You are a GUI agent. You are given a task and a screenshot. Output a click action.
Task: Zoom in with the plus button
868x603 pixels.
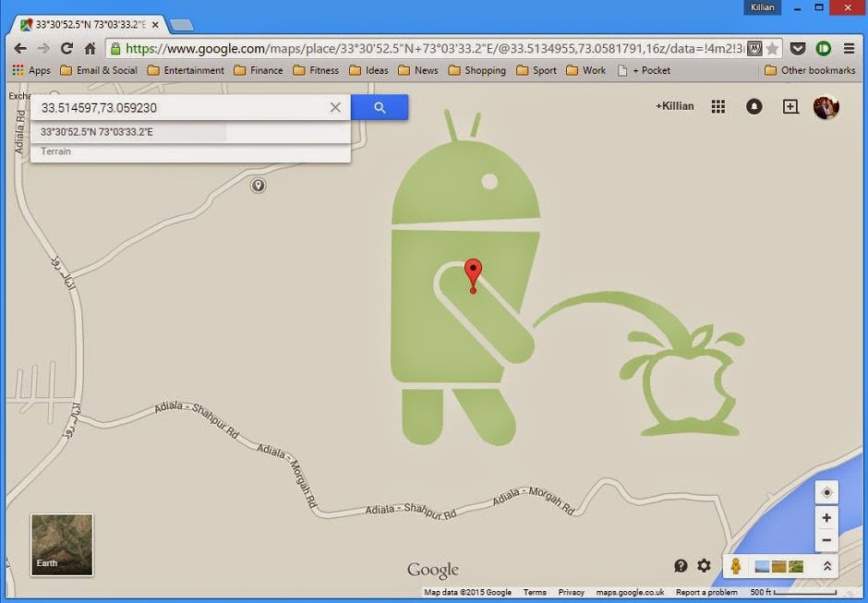826,518
